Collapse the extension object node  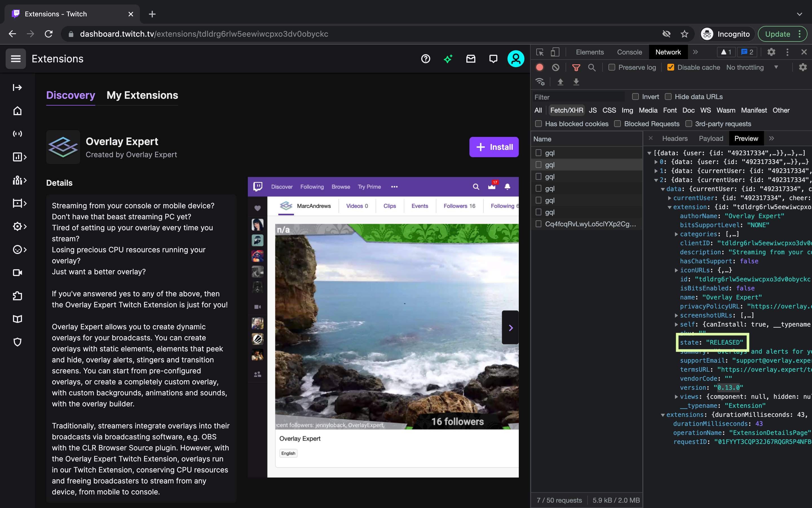pyautogui.click(x=669, y=207)
